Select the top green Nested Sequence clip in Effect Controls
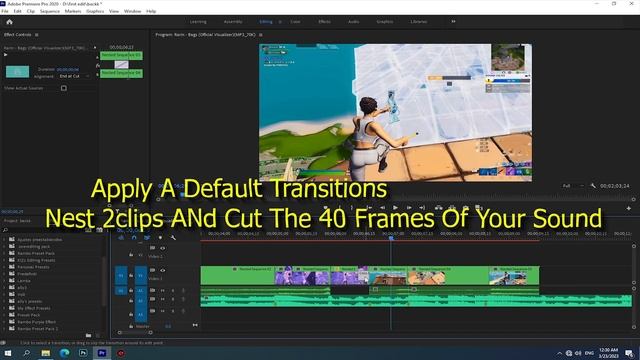This screenshot has width=640, height=360. tap(121, 56)
